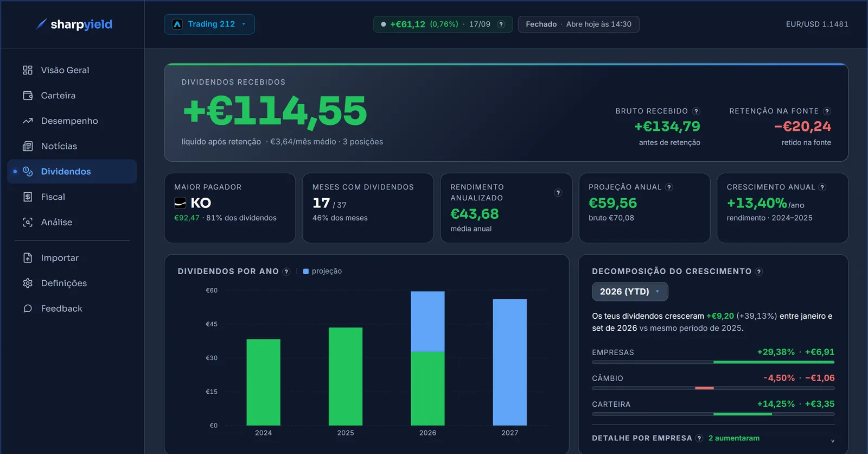This screenshot has width=868, height=454.
Task: Click the EUR/USD 1.1481 rate
Action: pos(817,24)
